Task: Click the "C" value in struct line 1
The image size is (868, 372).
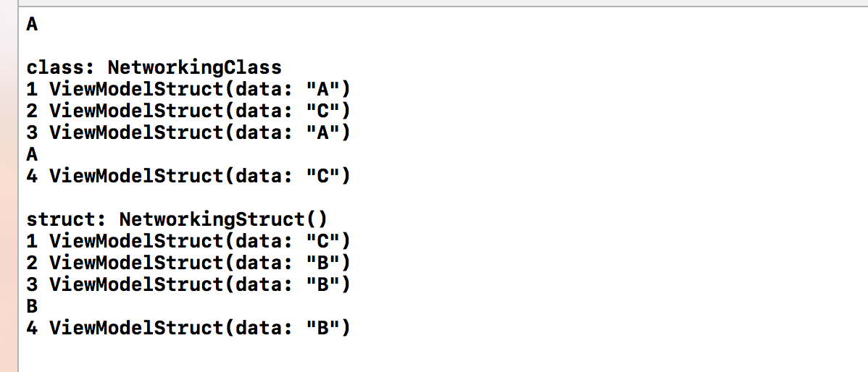Action: coord(321,241)
